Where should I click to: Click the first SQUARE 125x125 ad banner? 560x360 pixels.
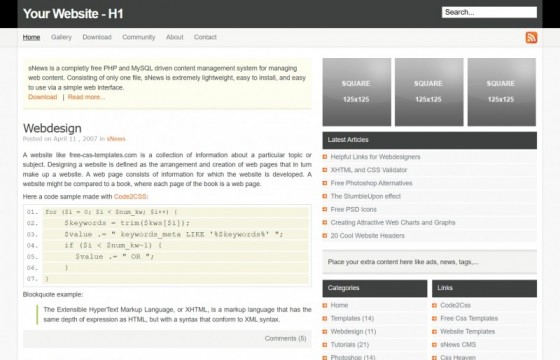(356, 92)
